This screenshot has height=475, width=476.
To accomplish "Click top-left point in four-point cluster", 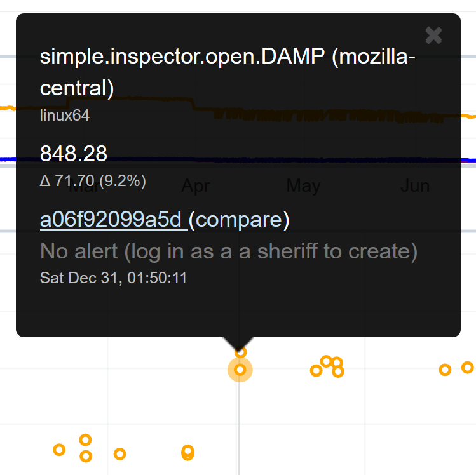I will click(x=327, y=361).
